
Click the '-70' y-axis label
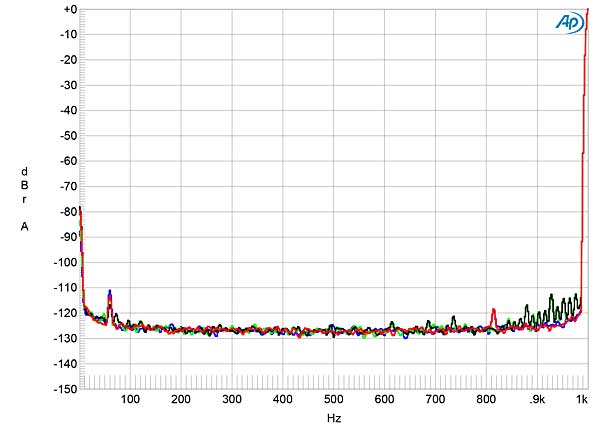point(68,186)
